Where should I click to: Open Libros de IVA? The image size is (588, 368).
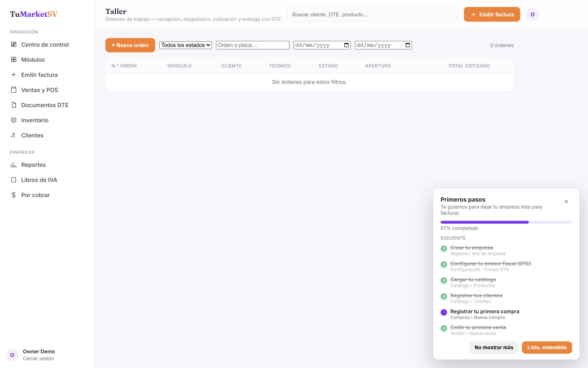(39, 180)
